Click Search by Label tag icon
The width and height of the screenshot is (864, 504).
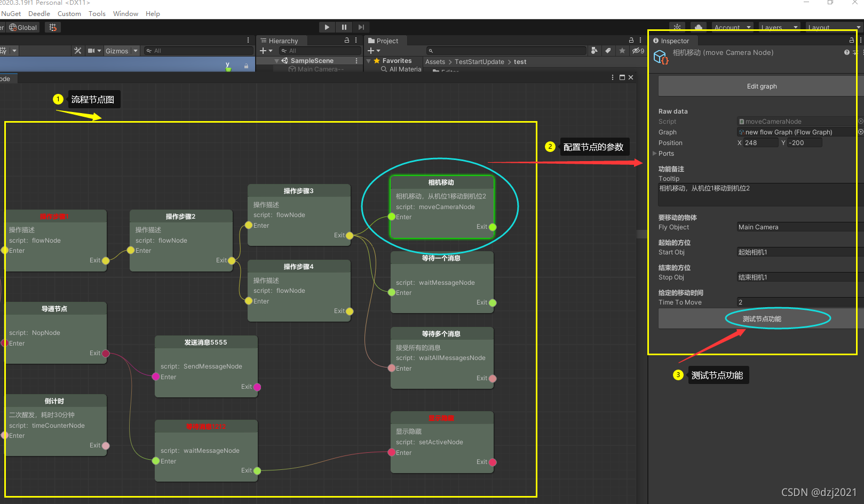pyautogui.click(x=608, y=51)
